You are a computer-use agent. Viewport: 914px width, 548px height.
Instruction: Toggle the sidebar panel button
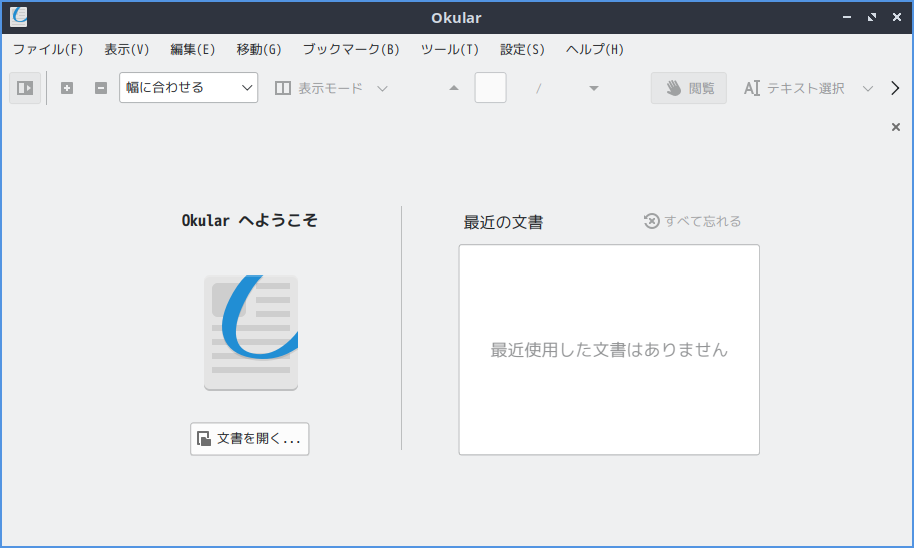pos(25,88)
